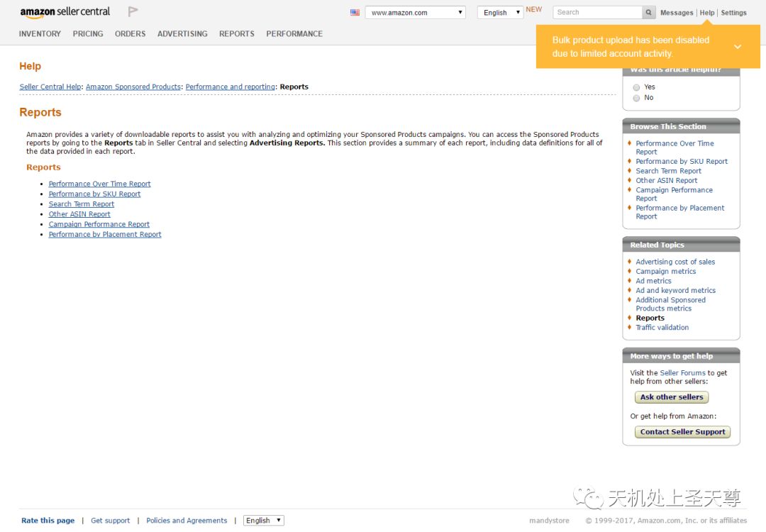
Task: Select Yes for article helpful
Action: coord(636,87)
